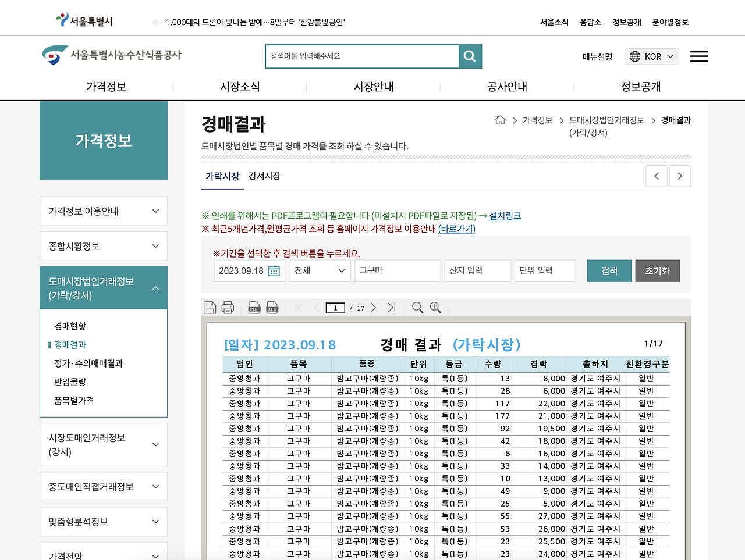Export the report as PDF

[x=254, y=307]
